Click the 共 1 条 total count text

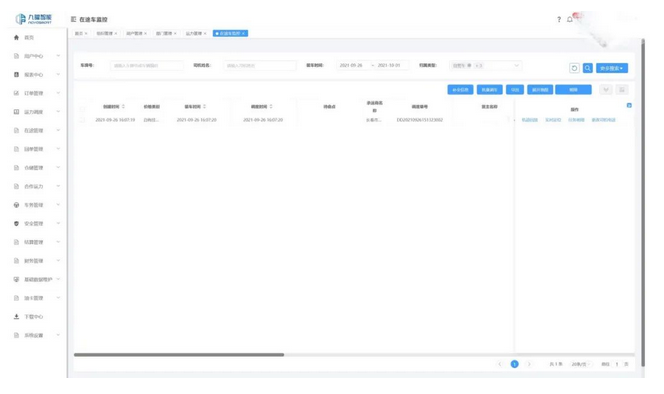[556, 364]
